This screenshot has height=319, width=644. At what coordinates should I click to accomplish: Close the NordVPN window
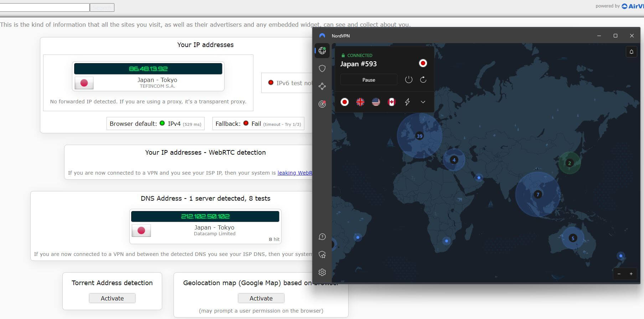[632, 36]
